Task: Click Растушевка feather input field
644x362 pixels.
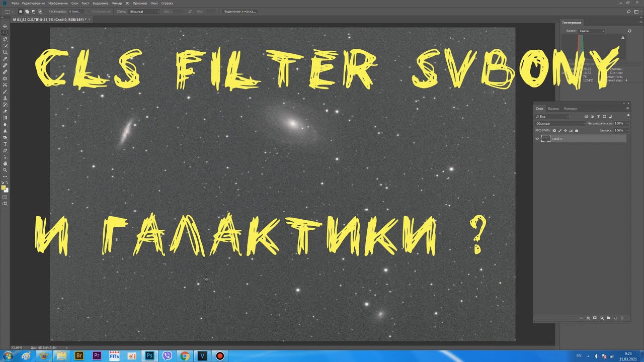Action: click(x=76, y=12)
